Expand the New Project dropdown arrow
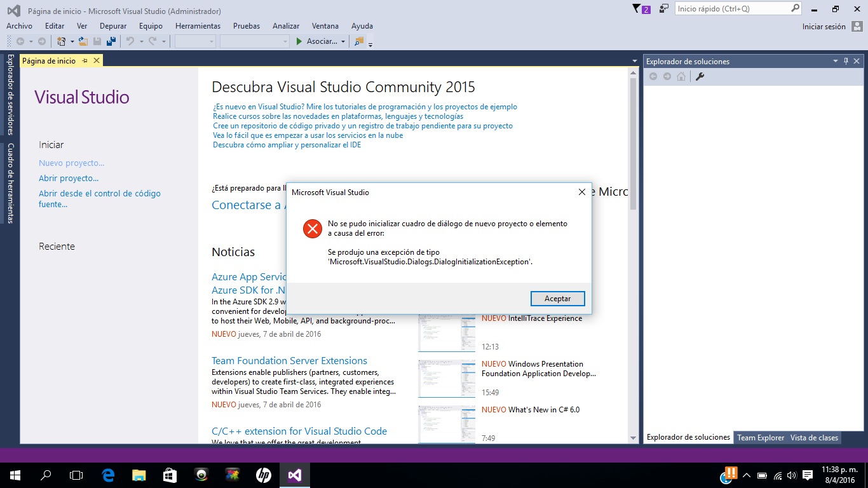 [x=72, y=42]
